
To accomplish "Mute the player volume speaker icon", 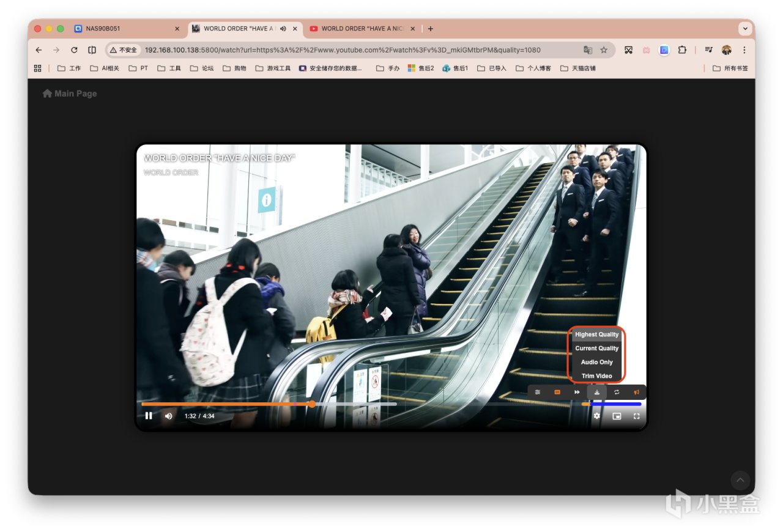I will point(169,416).
